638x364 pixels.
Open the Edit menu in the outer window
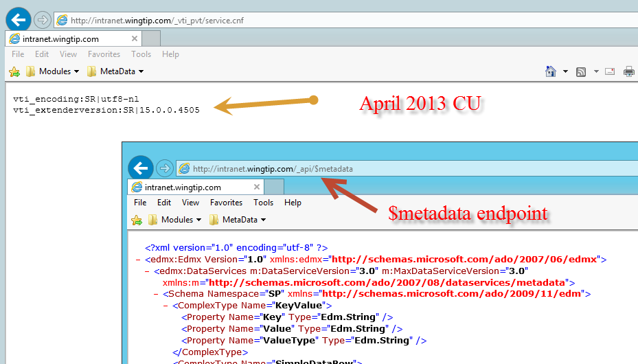tap(42, 54)
